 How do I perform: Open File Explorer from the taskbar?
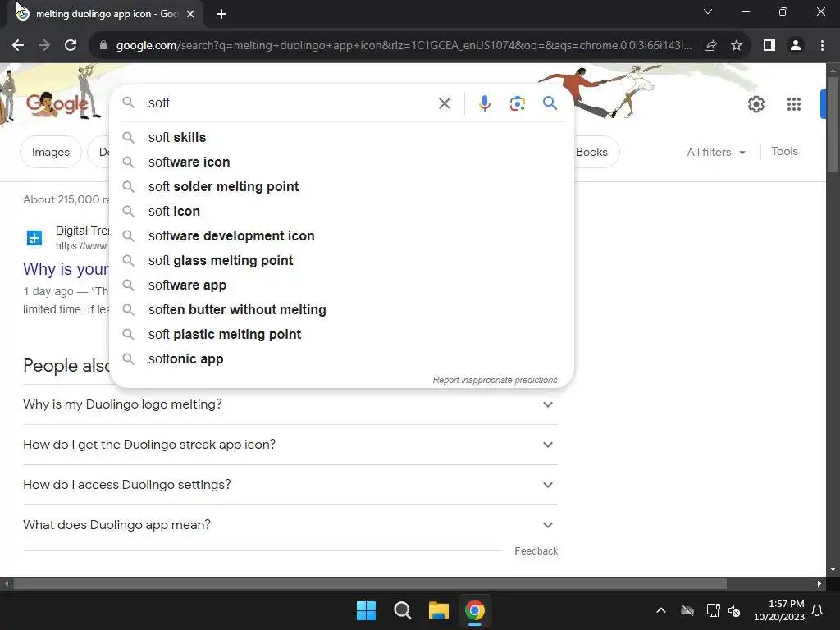tap(439, 610)
